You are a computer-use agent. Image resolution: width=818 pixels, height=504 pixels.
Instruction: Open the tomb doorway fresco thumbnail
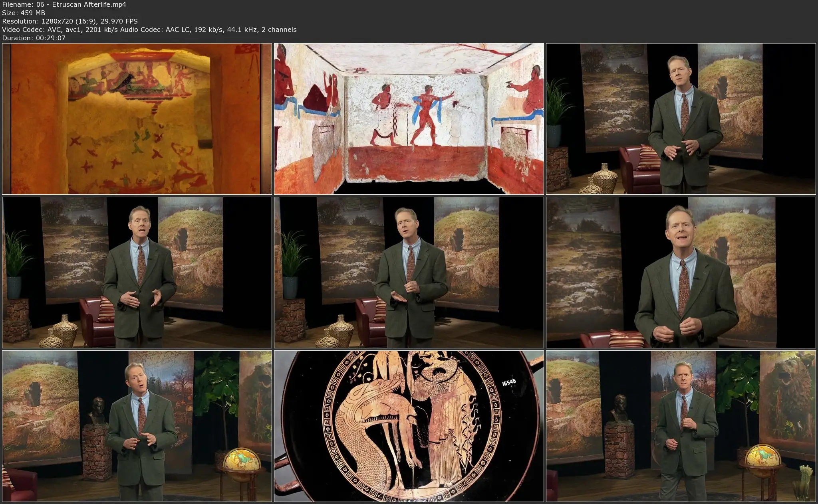click(x=137, y=119)
